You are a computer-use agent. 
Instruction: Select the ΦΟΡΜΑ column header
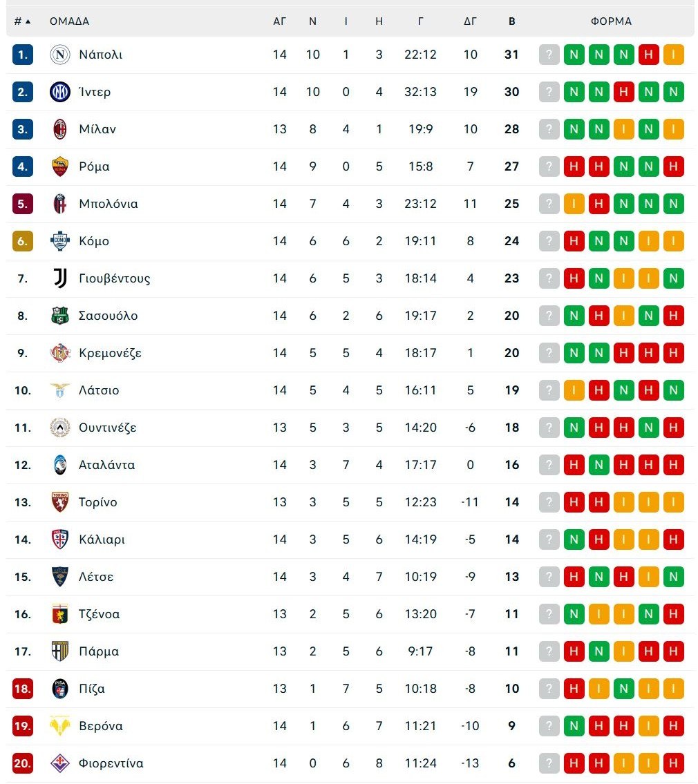click(611, 21)
